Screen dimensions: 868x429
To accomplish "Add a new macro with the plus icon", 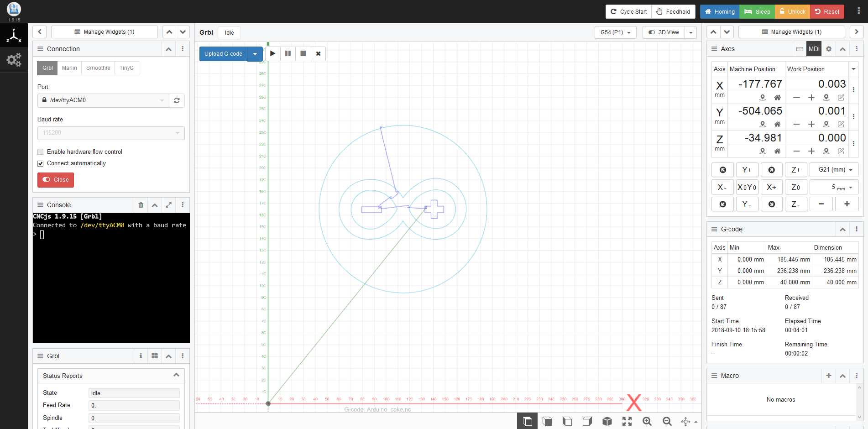I will 829,376.
